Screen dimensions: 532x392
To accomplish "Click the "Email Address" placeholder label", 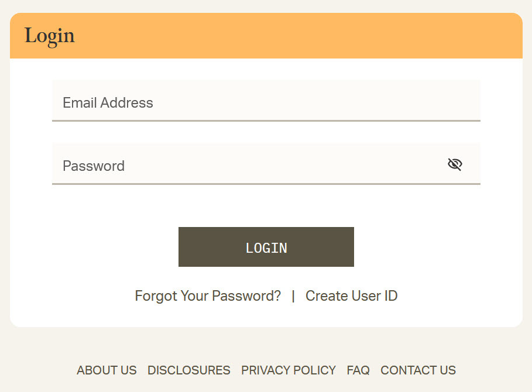I will pyautogui.click(x=108, y=103).
